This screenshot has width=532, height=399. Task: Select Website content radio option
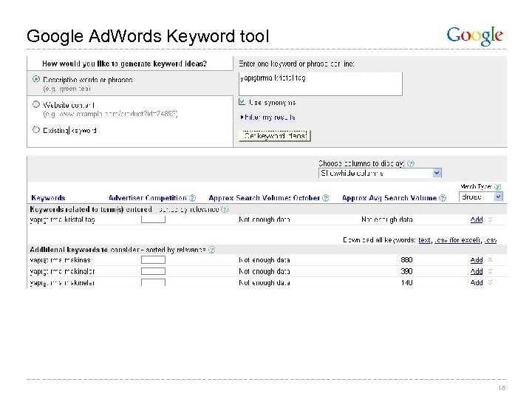click(36, 104)
